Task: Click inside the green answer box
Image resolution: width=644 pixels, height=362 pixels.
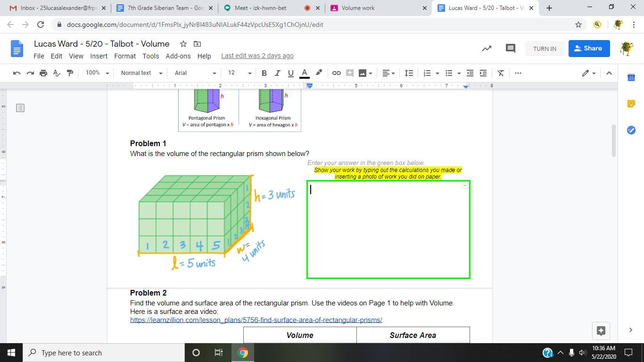Action: click(388, 230)
